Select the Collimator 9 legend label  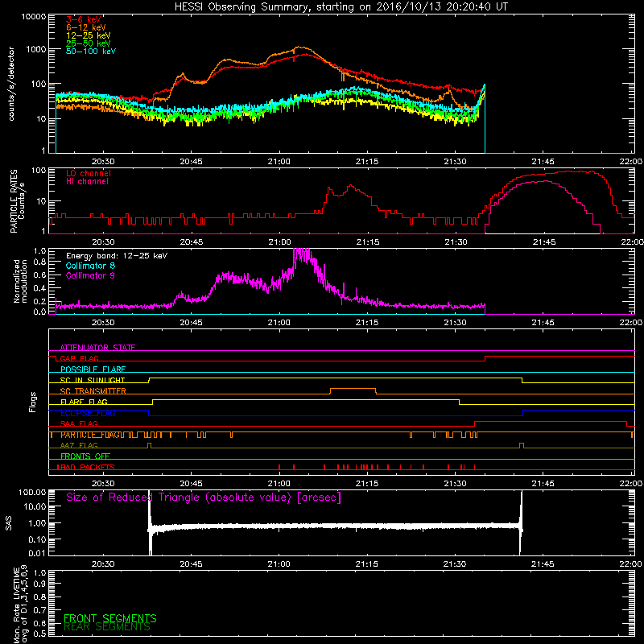click(90, 275)
